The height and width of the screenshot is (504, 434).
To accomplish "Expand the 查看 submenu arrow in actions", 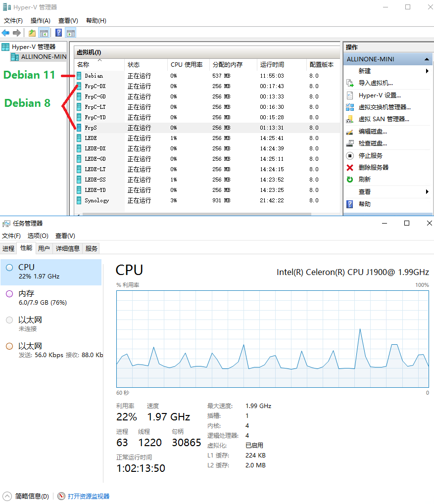I will tap(427, 192).
